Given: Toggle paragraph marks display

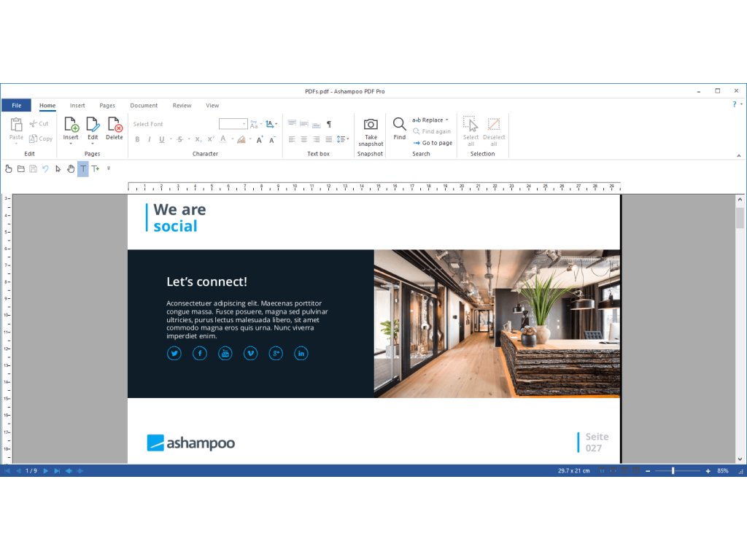Looking at the screenshot, I should (329, 124).
